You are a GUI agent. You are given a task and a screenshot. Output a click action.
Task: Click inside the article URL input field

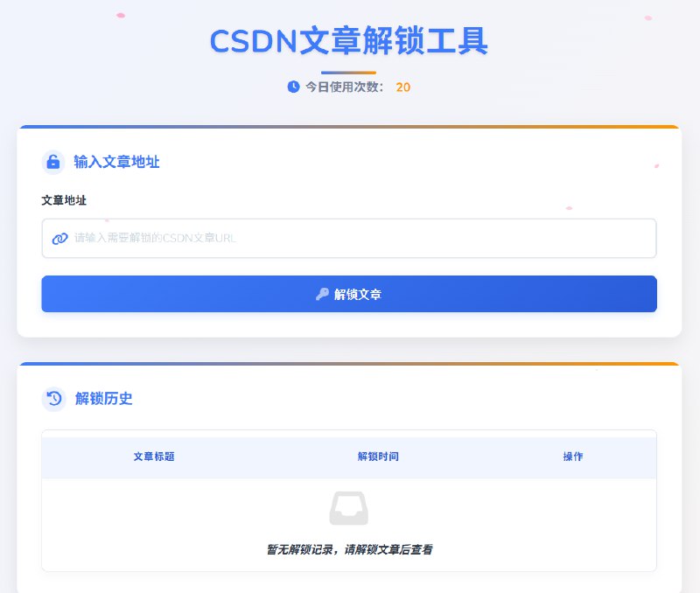pos(348,238)
